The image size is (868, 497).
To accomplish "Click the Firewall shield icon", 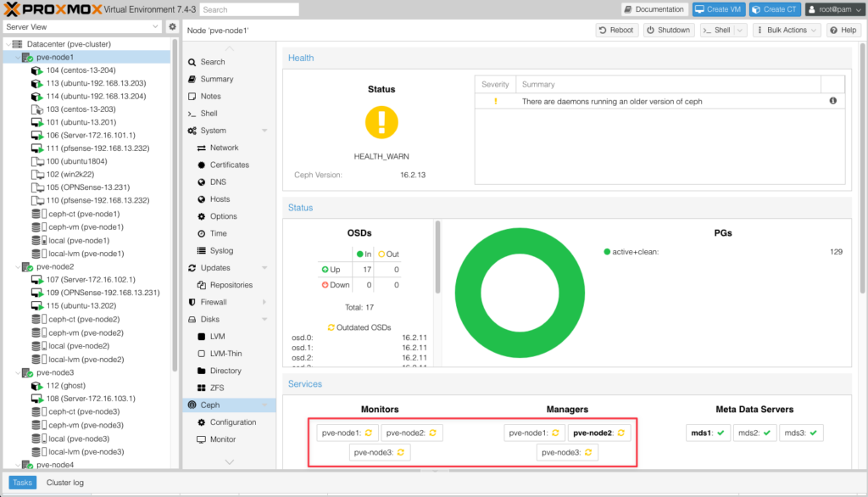I will click(x=192, y=302).
